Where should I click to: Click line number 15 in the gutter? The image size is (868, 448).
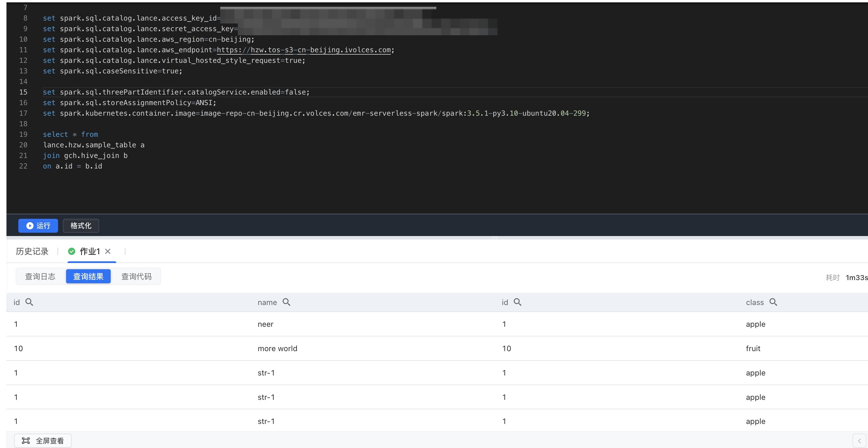(23, 92)
